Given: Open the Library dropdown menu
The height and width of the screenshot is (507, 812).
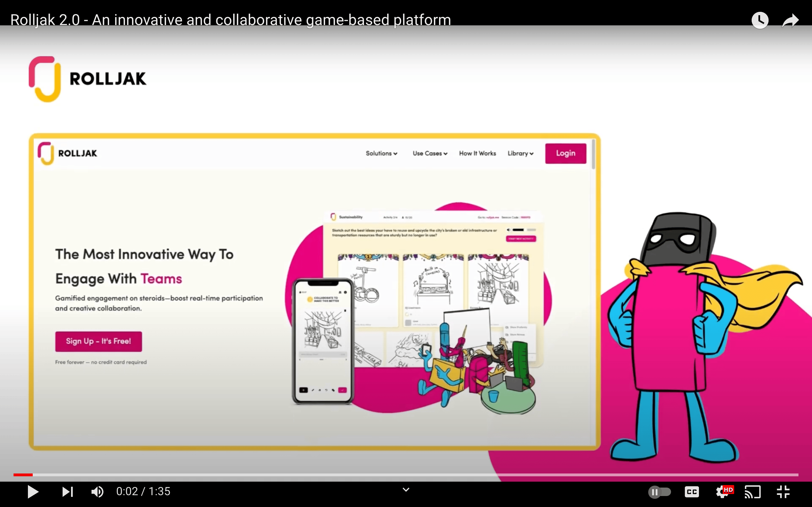Looking at the screenshot, I should point(520,153).
